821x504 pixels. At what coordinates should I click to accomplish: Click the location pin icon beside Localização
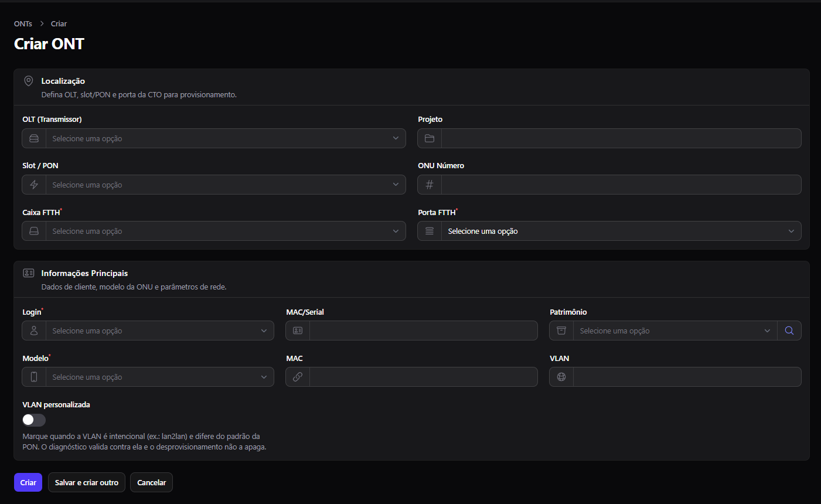pyautogui.click(x=28, y=81)
